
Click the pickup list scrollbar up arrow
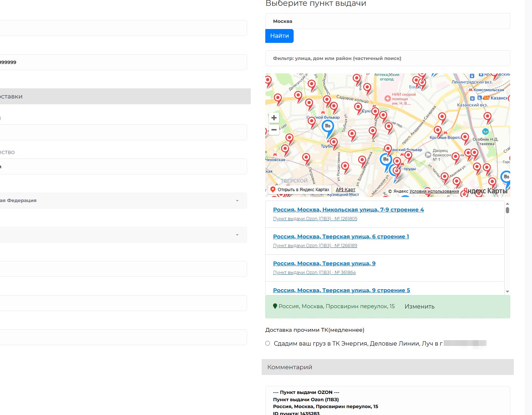(x=507, y=204)
